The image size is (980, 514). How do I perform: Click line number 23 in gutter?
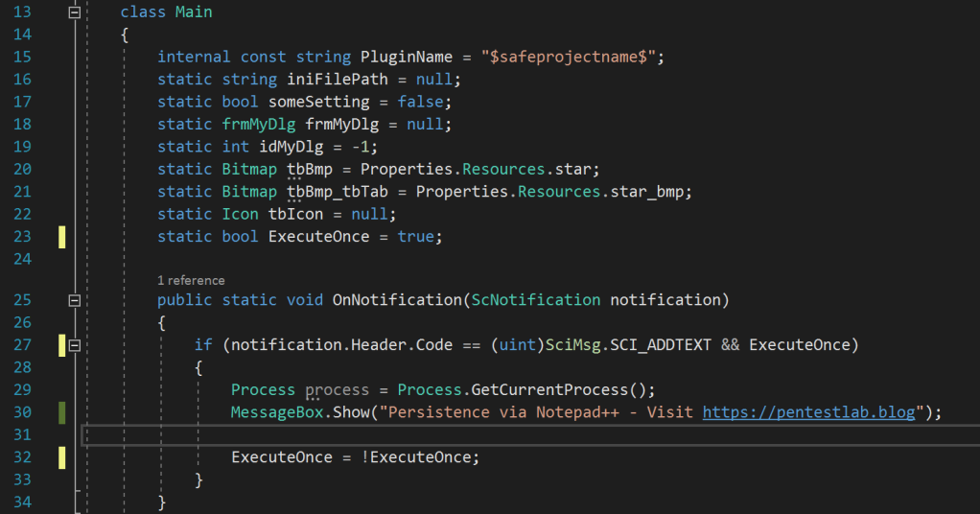22,236
